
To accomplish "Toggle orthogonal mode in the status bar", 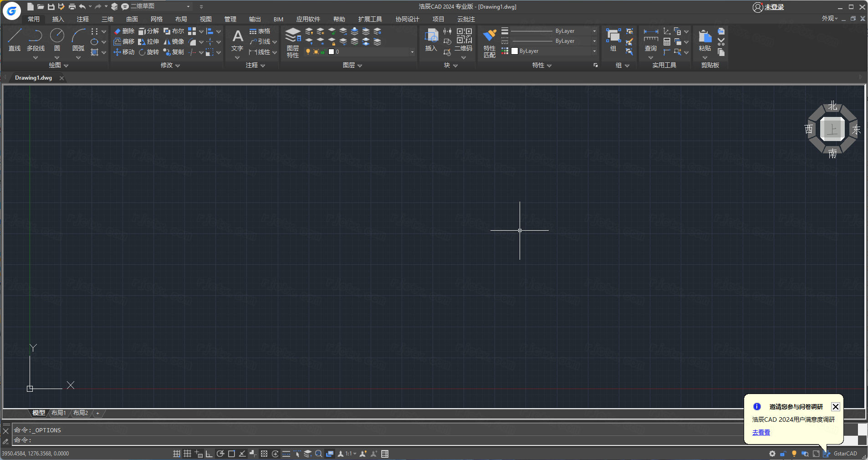I will pos(209,454).
